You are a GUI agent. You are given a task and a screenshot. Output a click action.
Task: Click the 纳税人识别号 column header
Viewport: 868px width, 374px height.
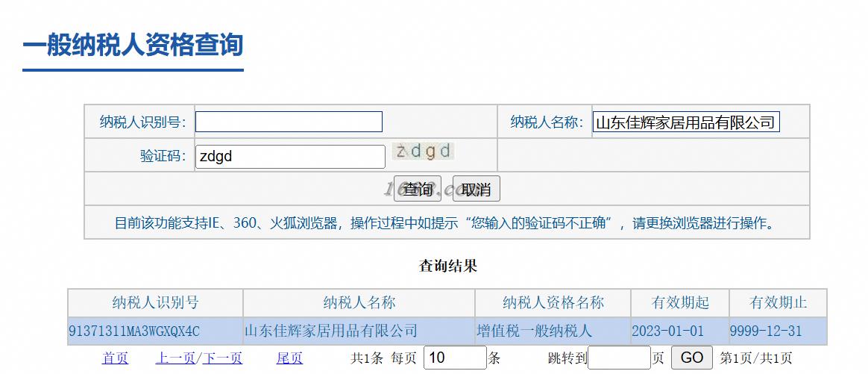(156, 302)
